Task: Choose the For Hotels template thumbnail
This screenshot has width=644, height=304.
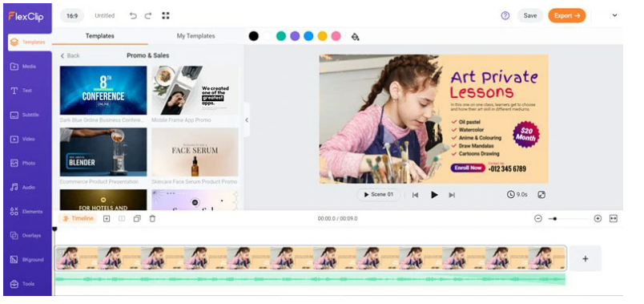Action: [x=103, y=200]
